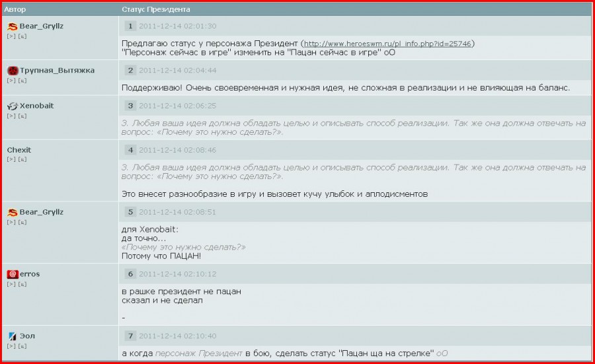Click timestamp 2011-12-14 02:08:46

[x=178, y=150]
